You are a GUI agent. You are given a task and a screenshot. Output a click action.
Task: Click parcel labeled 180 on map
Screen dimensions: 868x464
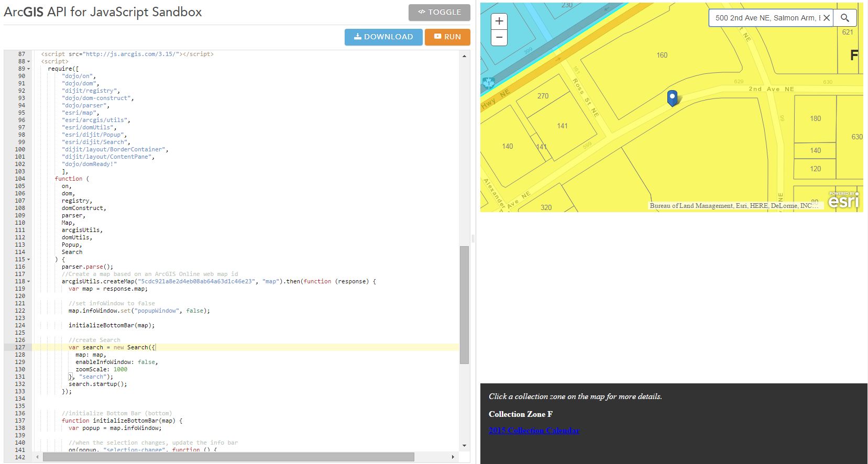(x=815, y=118)
